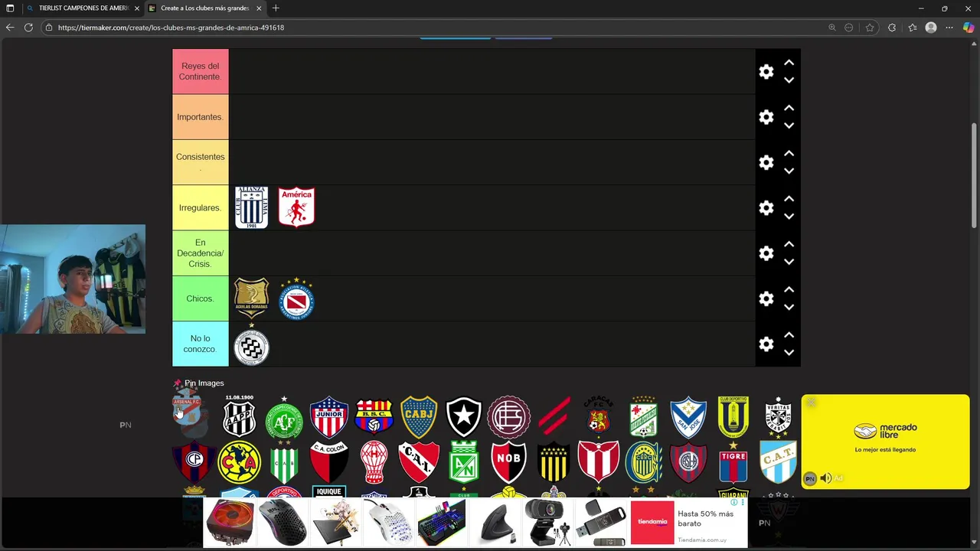980x551 pixels.
Task: Open settings gear for No lo conozco tier
Action: pyautogui.click(x=766, y=344)
